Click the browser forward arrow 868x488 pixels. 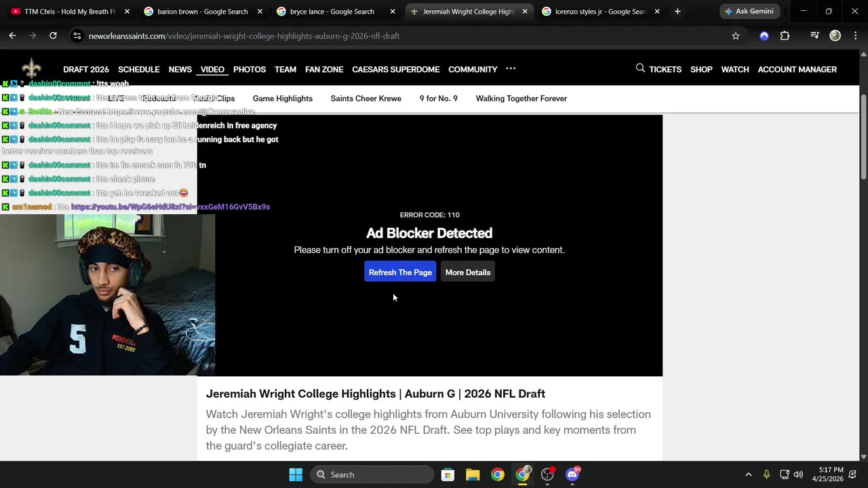pos(33,36)
